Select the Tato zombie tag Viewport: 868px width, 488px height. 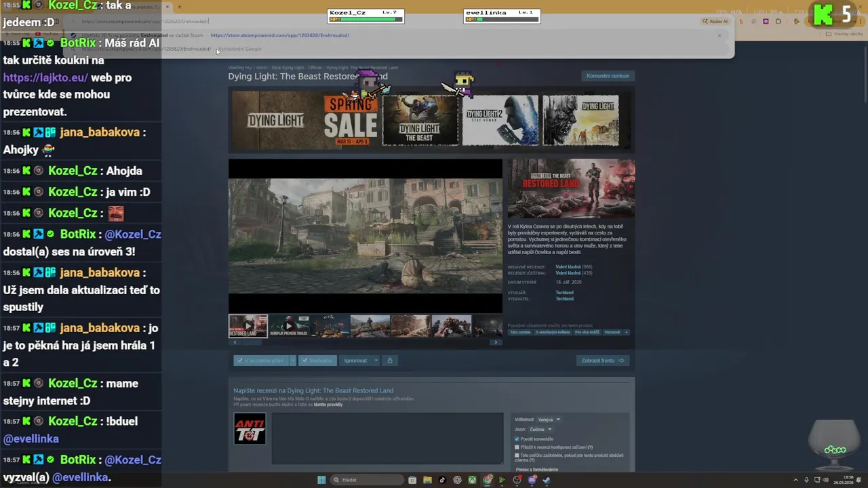520,332
